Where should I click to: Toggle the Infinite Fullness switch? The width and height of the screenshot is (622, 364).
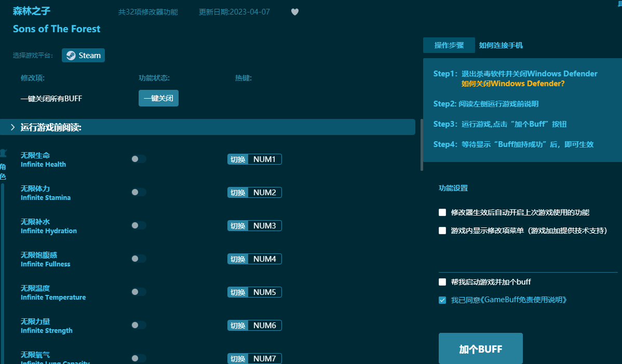pos(139,259)
